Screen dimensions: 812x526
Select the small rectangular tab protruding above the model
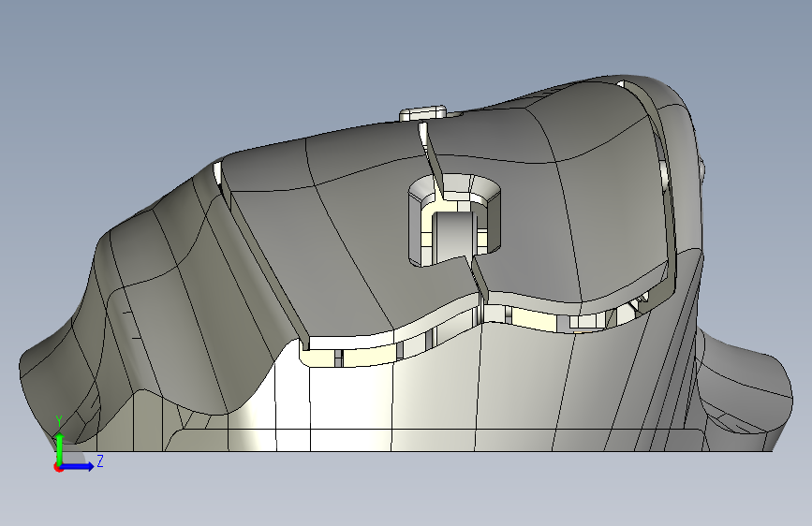pyautogui.click(x=422, y=113)
